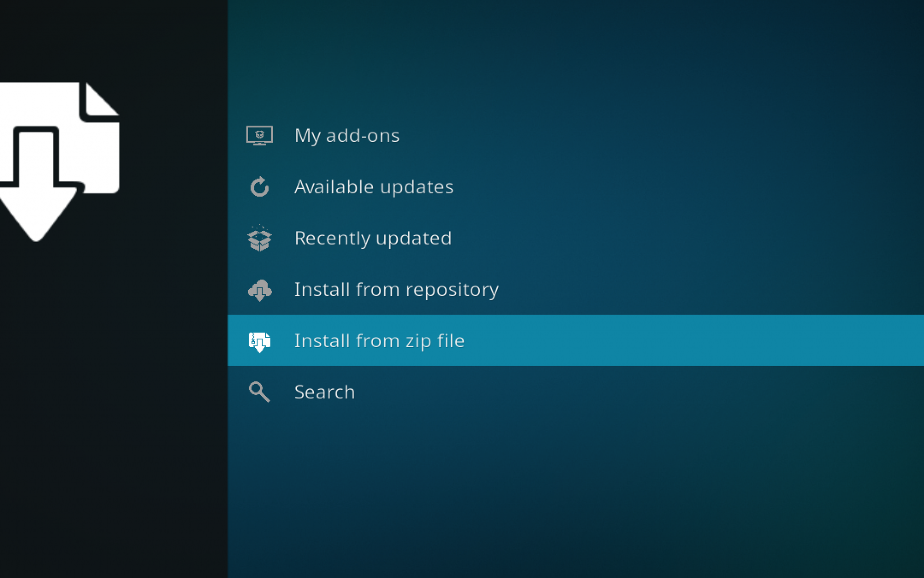
Task: Click the My add-ons label text
Action: tap(346, 135)
